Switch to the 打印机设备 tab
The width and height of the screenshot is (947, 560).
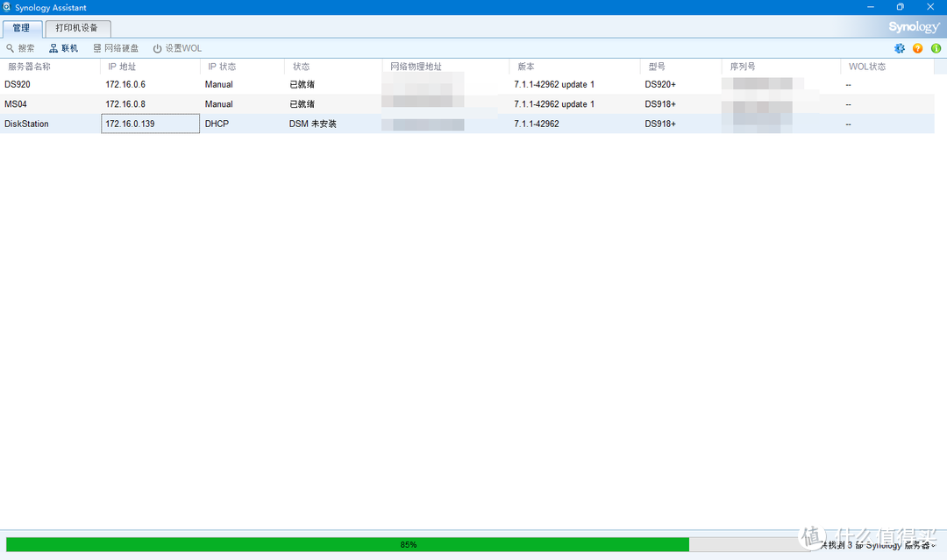tap(77, 28)
